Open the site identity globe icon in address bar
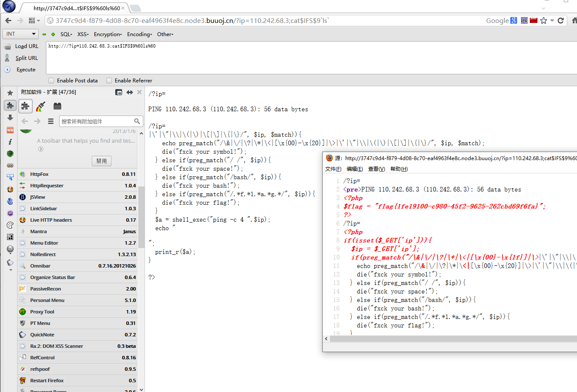The height and width of the screenshot is (392, 577). point(50,20)
